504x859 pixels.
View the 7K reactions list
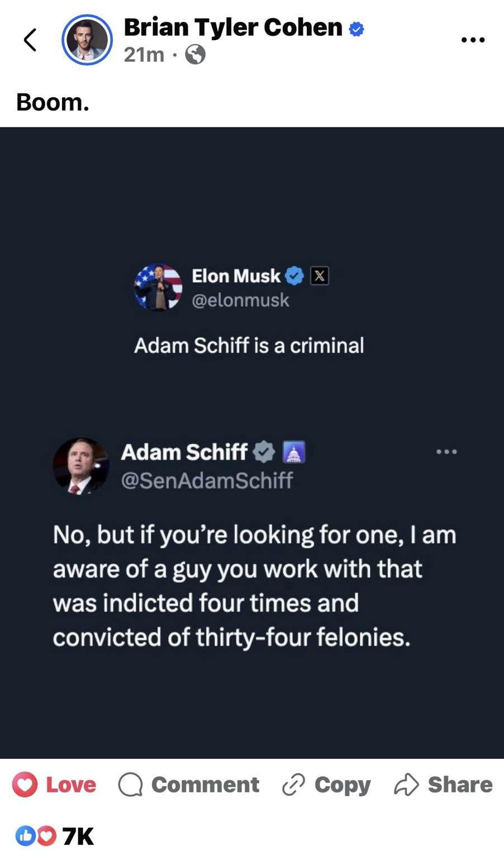55,836
